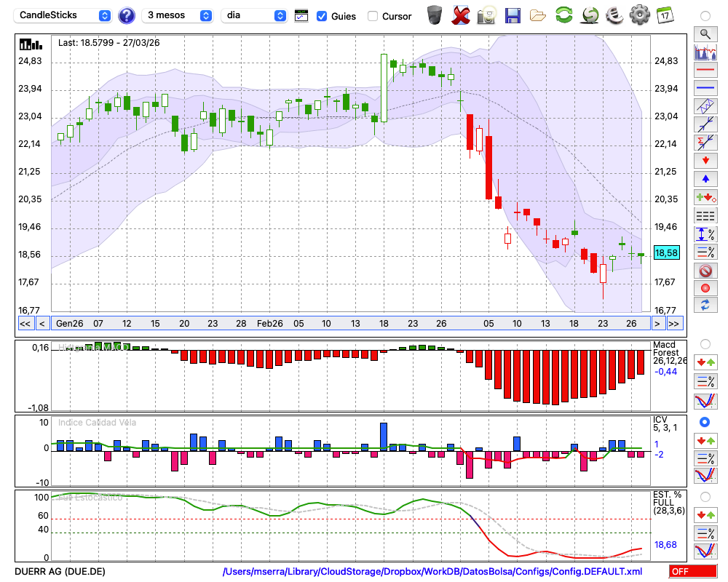The height and width of the screenshot is (582, 728).
Task: Click the Last: 18.5799 - 27/03/26 label
Action: point(108,43)
